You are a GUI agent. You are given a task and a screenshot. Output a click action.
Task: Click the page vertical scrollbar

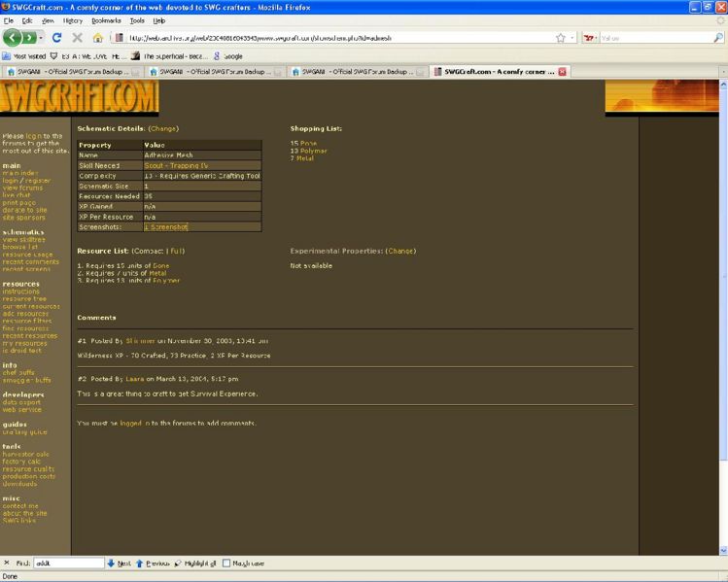point(721,291)
